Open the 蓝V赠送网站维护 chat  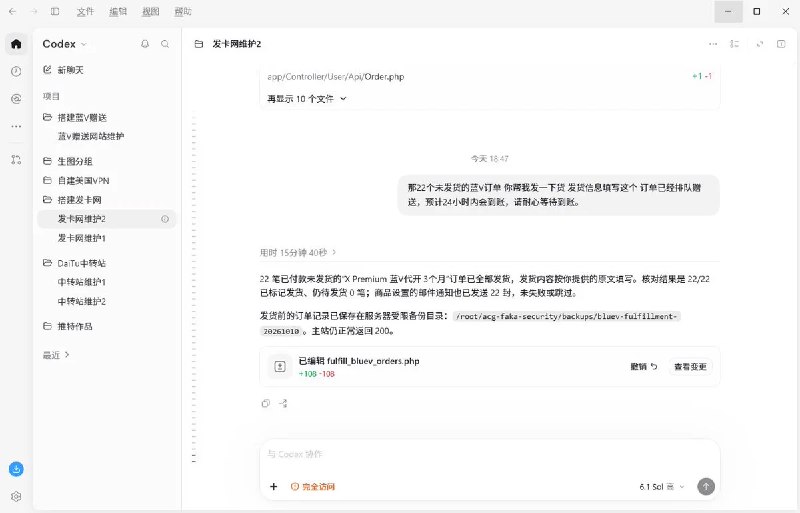(x=108, y=136)
